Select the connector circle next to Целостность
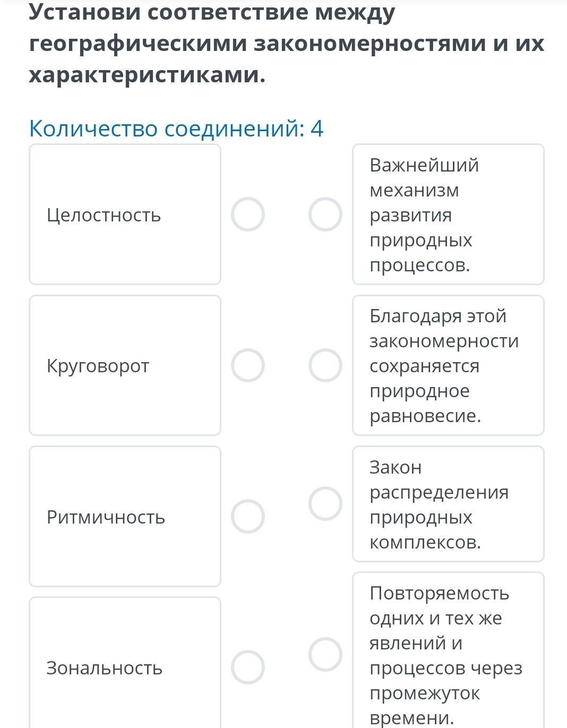Viewport: 567px width, 728px height. click(247, 215)
